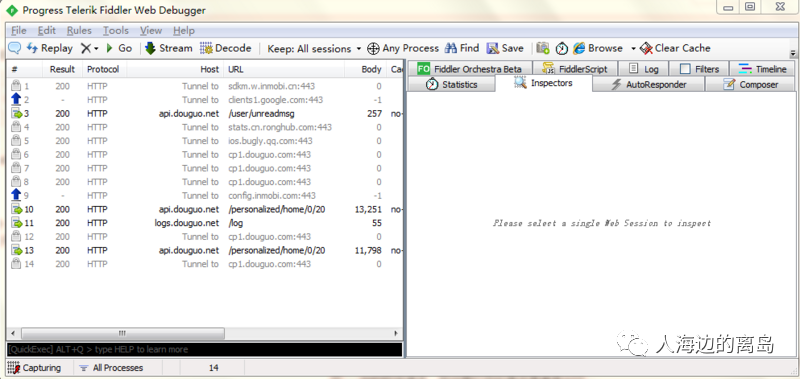800x379 pixels.
Task: Select session 13 with body 11,798
Action: [205, 250]
